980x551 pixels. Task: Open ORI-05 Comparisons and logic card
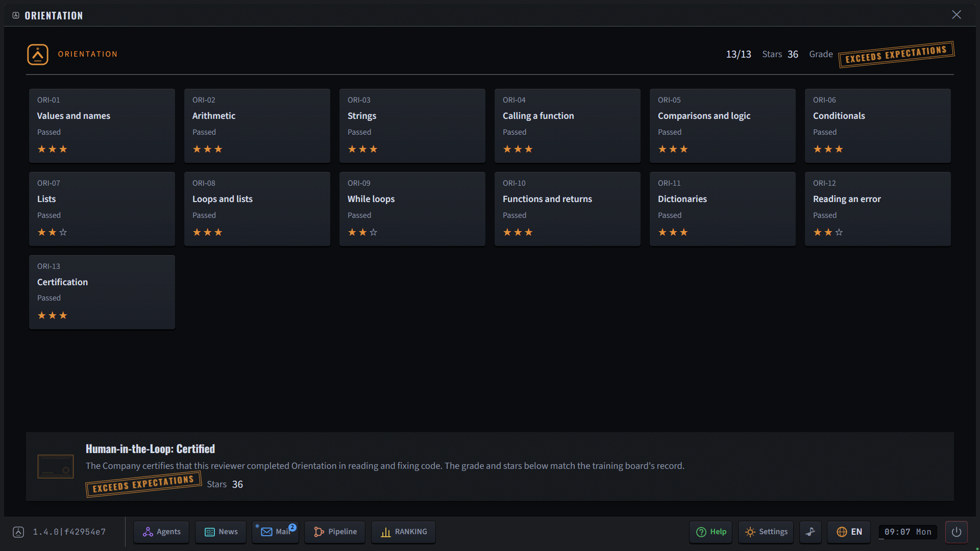click(x=723, y=126)
